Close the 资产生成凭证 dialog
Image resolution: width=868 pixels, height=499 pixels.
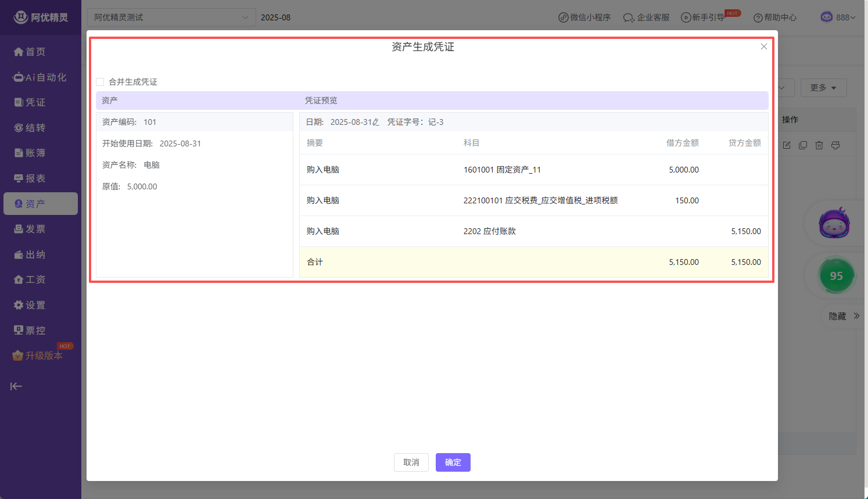point(764,46)
